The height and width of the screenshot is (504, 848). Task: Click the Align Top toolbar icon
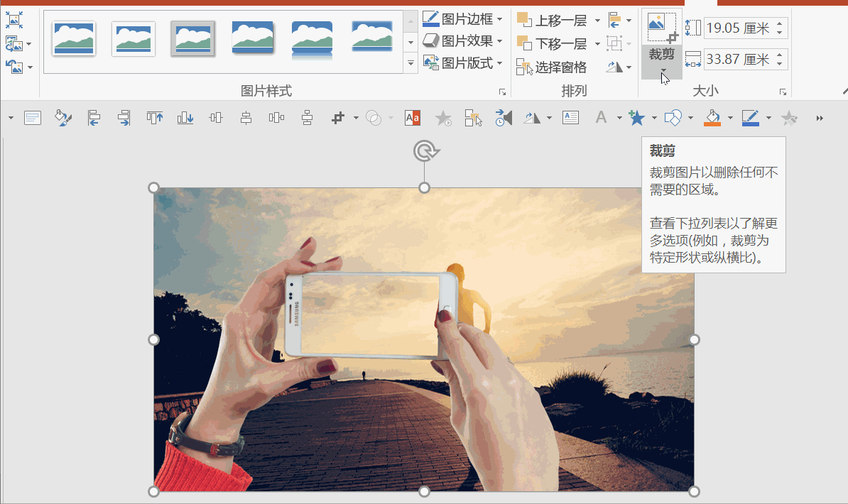coord(155,118)
